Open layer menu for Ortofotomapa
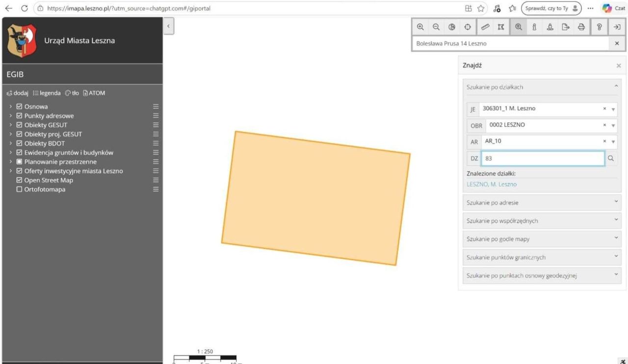 click(x=156, y=189)
